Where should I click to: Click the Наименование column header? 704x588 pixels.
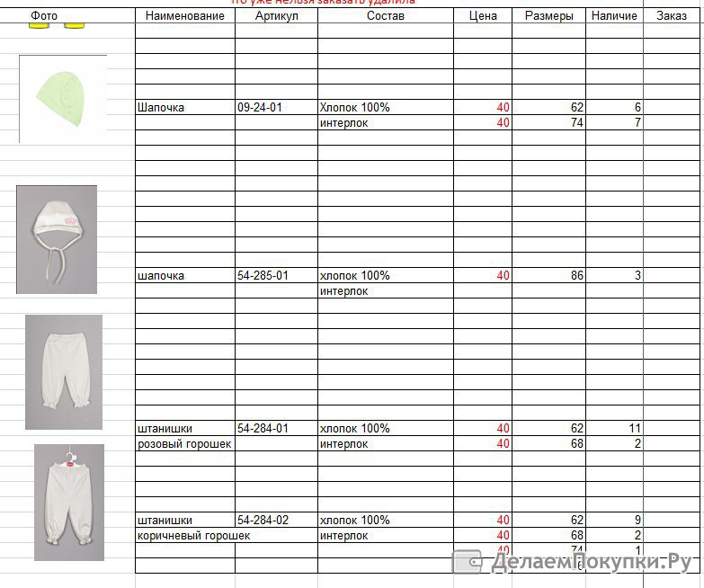pyautogui.click(x=185, y=15)
